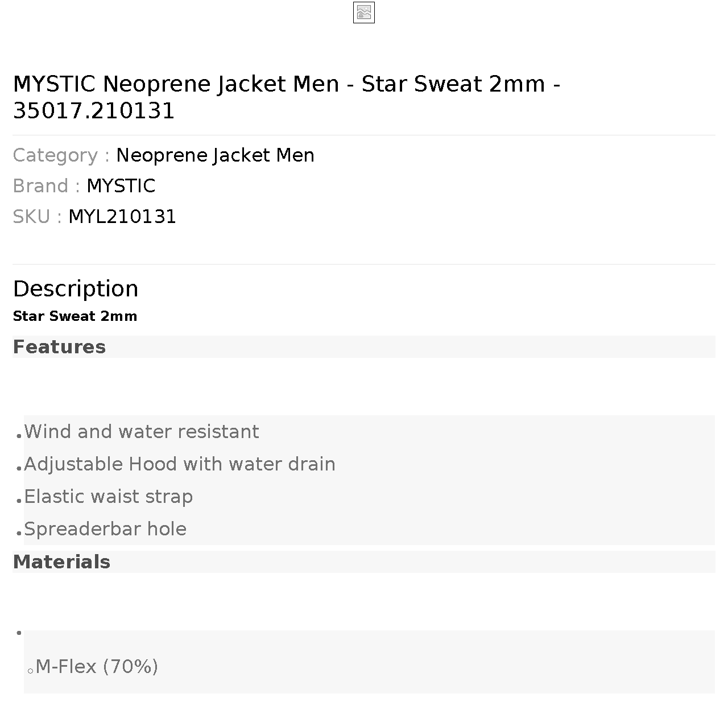Select the Spreaderbar hole feature item
This screenshot has width=728, height=706.
point(105,529)
